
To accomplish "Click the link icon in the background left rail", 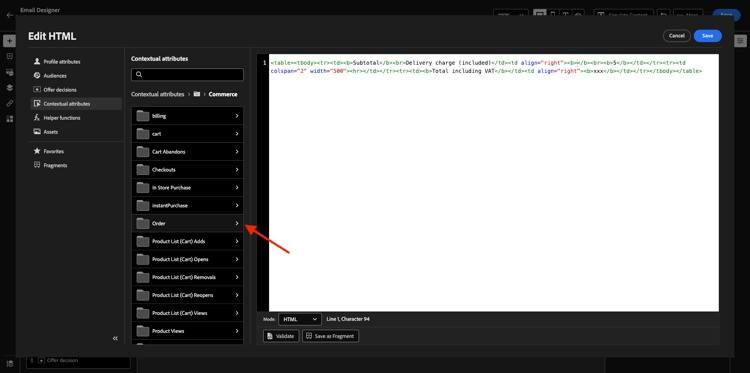I will point(9,103).
